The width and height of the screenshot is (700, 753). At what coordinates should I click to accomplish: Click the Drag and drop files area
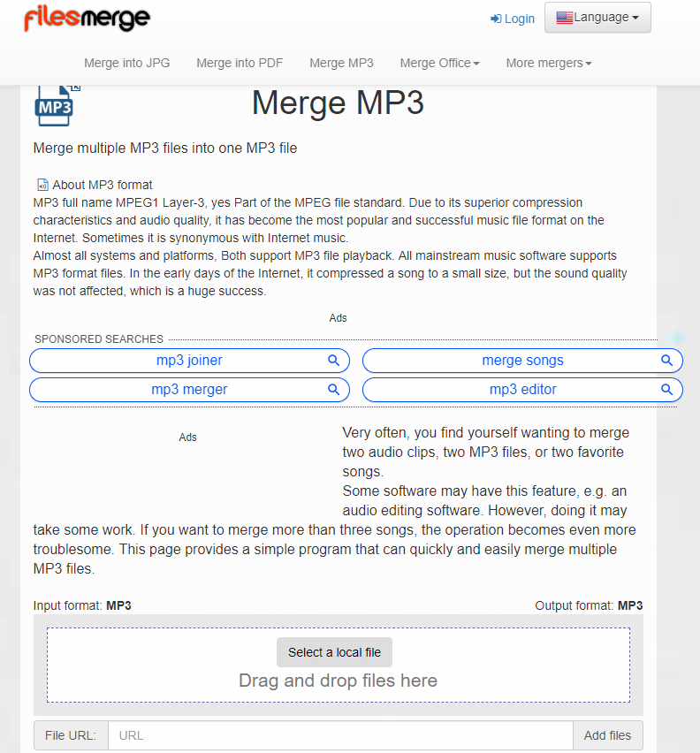coord(338,666)
